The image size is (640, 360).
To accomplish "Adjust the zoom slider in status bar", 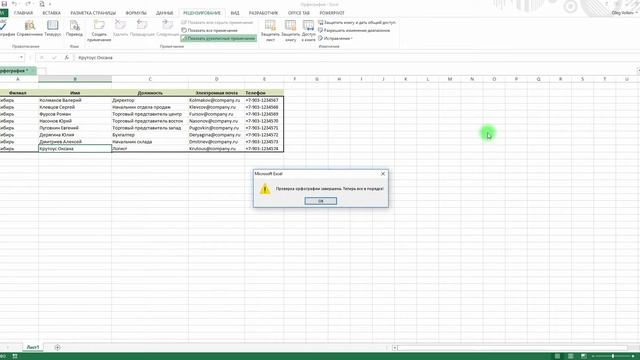I will 613,356.
